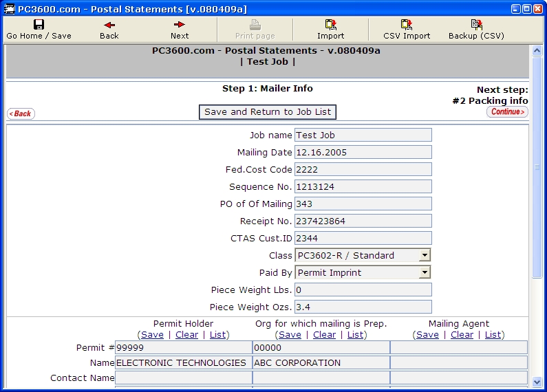Click Clear link under Mailing Agent
This screenshot has width=547, height=392.
click(462, 335)
